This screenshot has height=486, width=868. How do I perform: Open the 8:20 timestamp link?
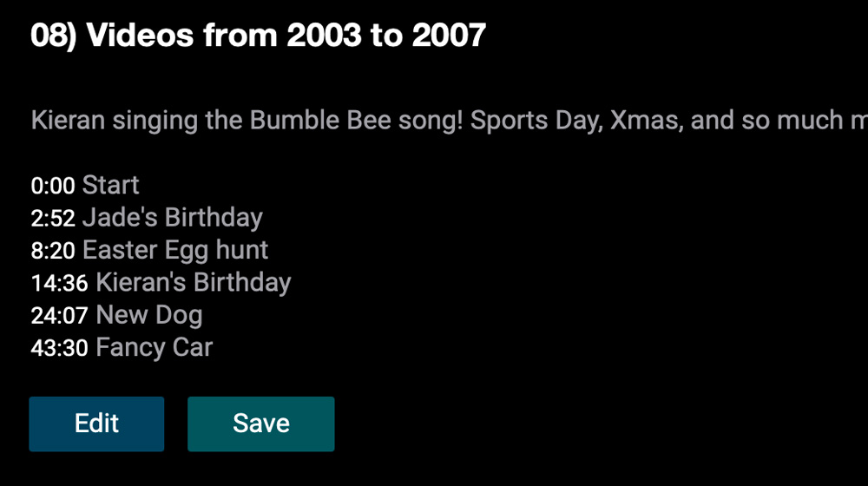click(x=53, y=251)
